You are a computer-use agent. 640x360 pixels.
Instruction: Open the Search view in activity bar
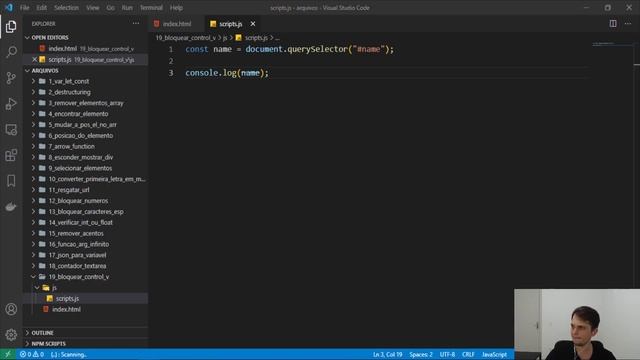(x=11, y=52)
